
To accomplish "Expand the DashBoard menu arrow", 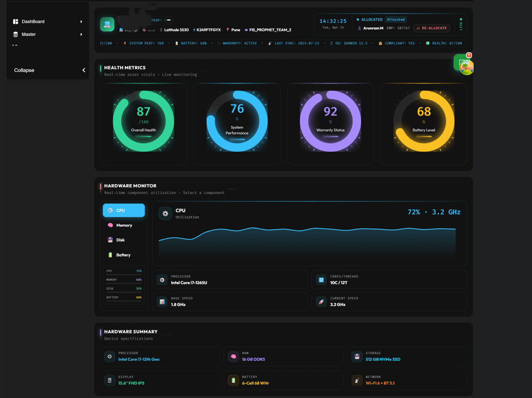I will point(81,22).
